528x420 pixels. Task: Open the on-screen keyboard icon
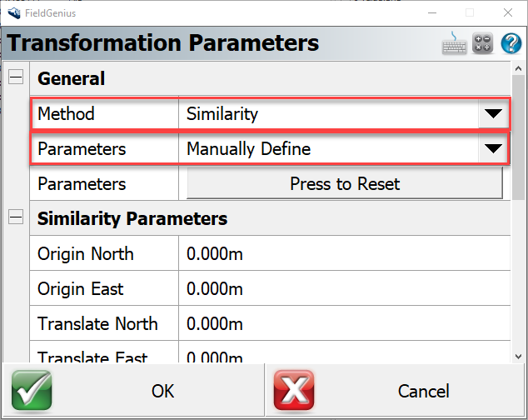point(455,43)
